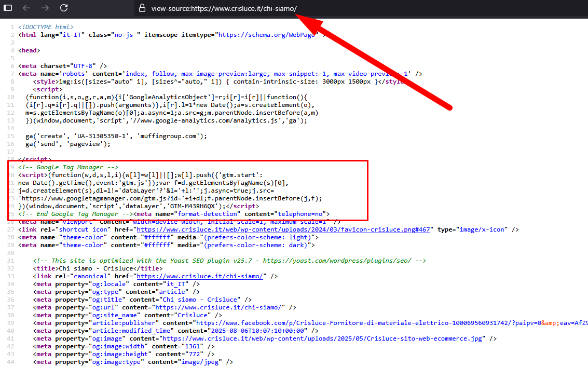Click the og:image jpg URL
Image resolution: width=588 pixels, height=366 pixels.
[322, 338]
